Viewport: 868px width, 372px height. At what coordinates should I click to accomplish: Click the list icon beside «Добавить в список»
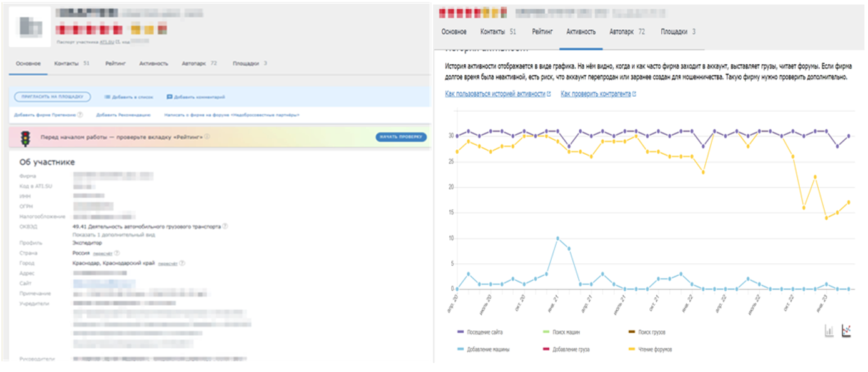(x=107, y=97)
